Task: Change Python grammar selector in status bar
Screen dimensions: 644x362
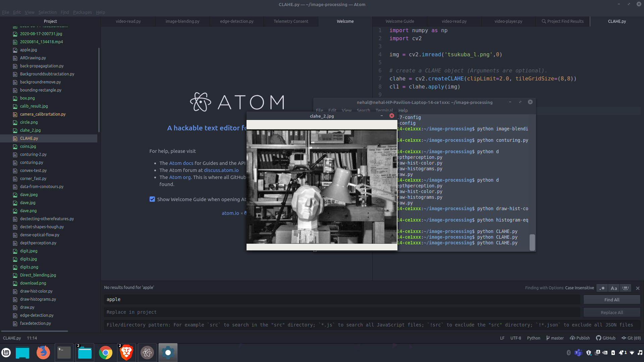Action: point(533,338)
